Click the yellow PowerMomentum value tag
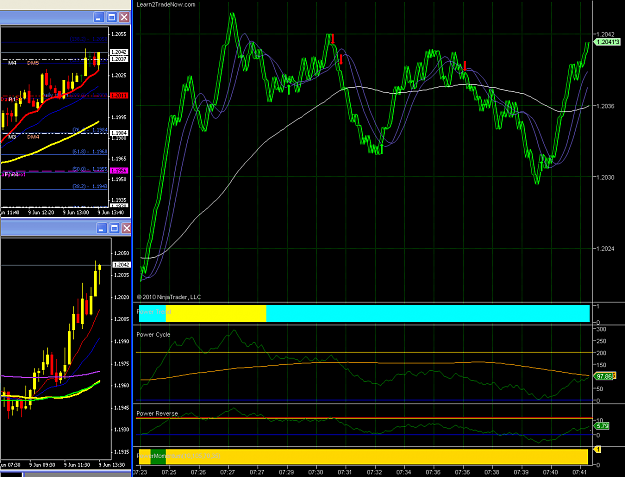 [597, 450]
